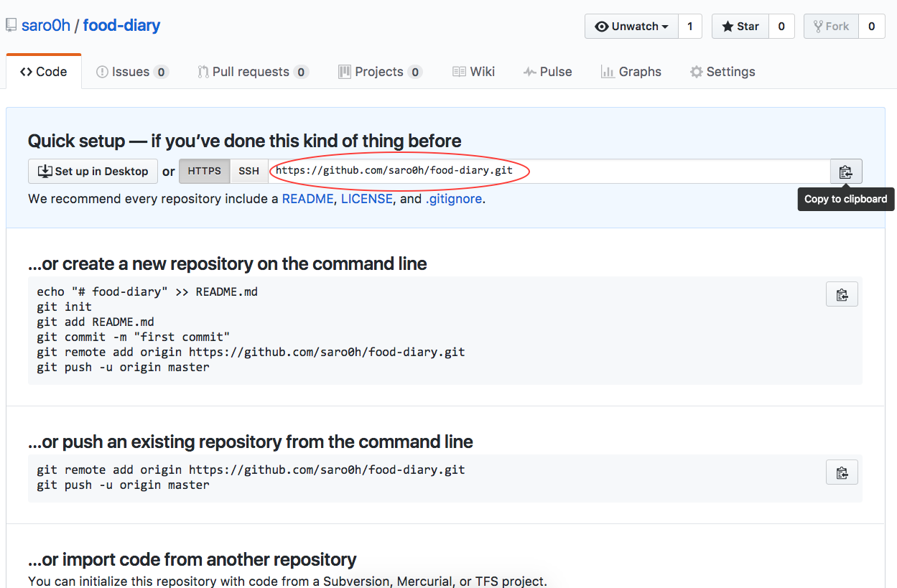This screenshot has height=588, width=897.
Task: Switch to the Code tab
Action: (43, 72)
